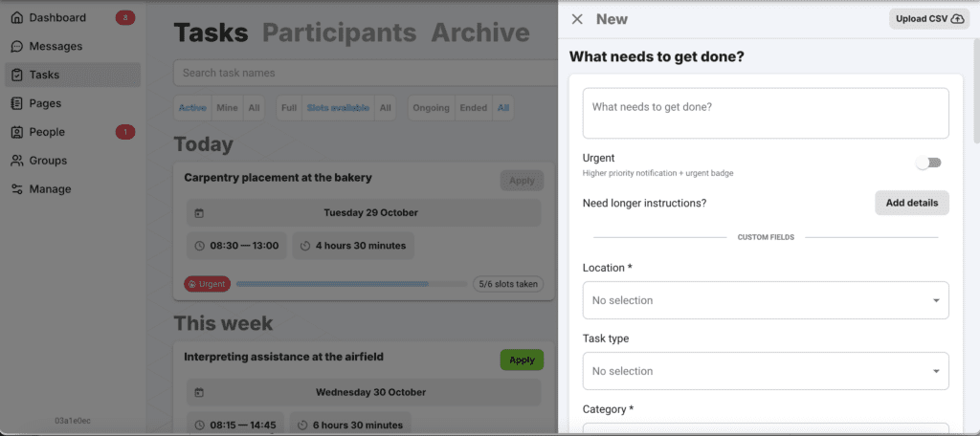This screenshot has height=436, width=980.
Task: Click the Add details button
Action: click(911, 203)
